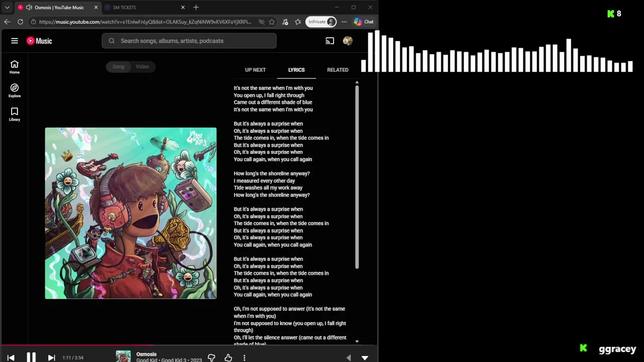Click the 1:11 / 2:54 time display
The image size is (644, 362).
click(x=73, y=357)
